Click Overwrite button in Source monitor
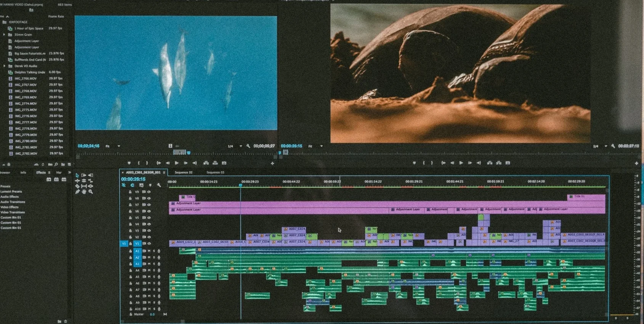644x324 pixels. pyautogui.click(x=215, y=163)
